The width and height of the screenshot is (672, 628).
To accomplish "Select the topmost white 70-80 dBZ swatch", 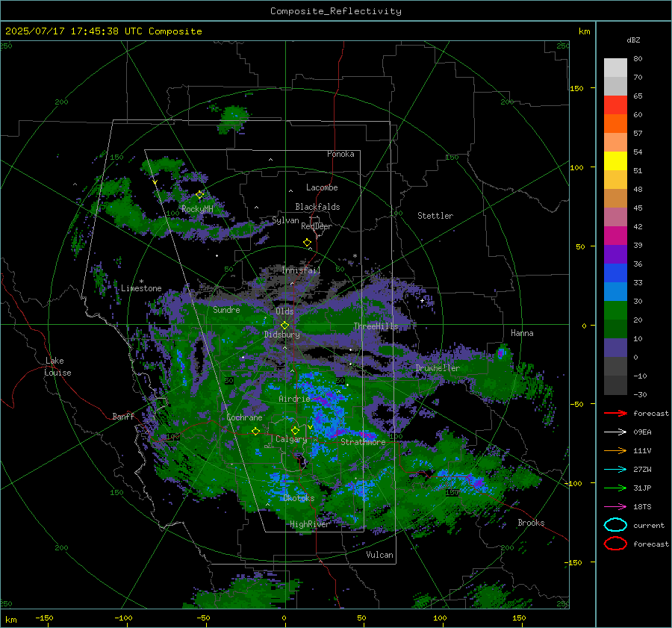I will (x=615, y=68).
